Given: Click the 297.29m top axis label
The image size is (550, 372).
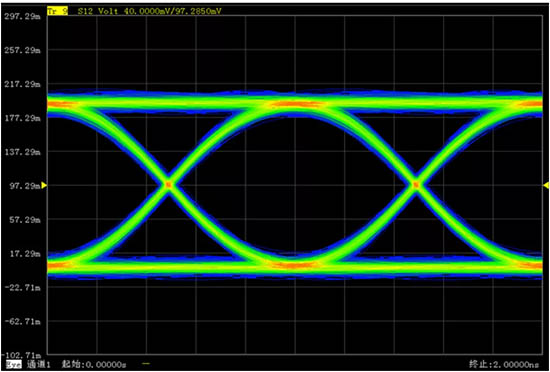Looking at the screenshot, I should [22, 16].
